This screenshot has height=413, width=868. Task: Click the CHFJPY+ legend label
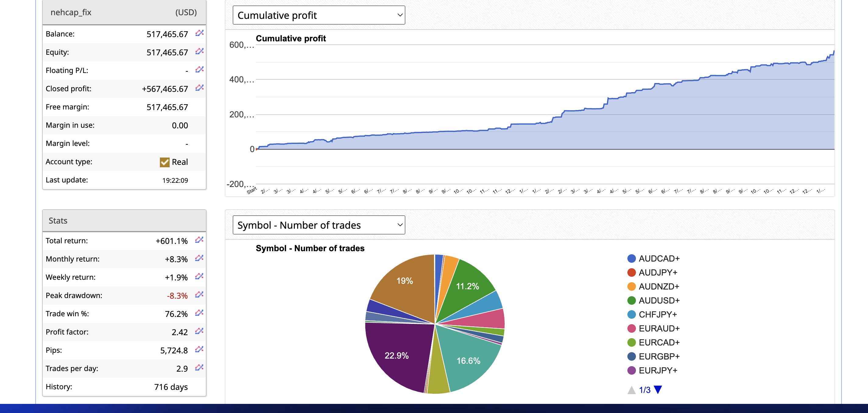(x=658, y=314)
